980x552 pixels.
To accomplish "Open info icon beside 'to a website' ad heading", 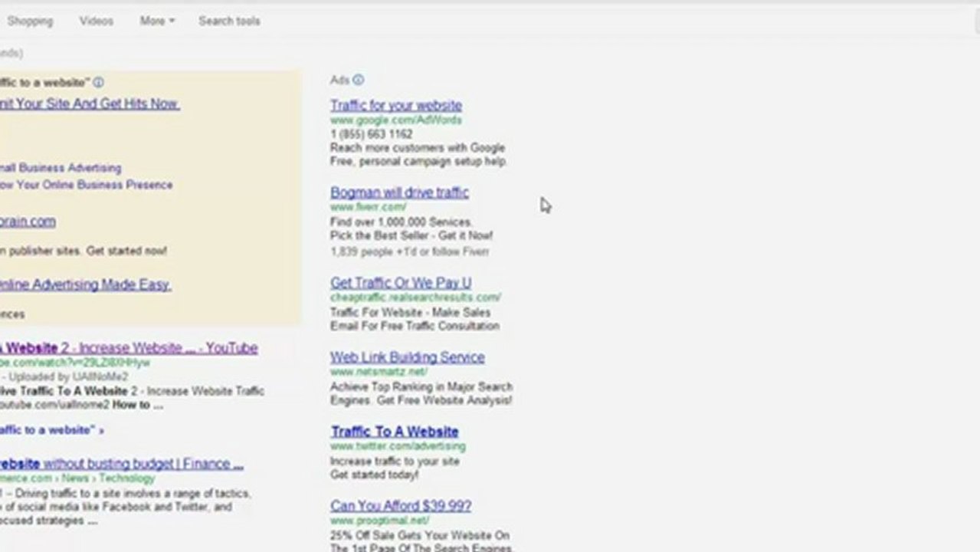I will tap(98, 82).
